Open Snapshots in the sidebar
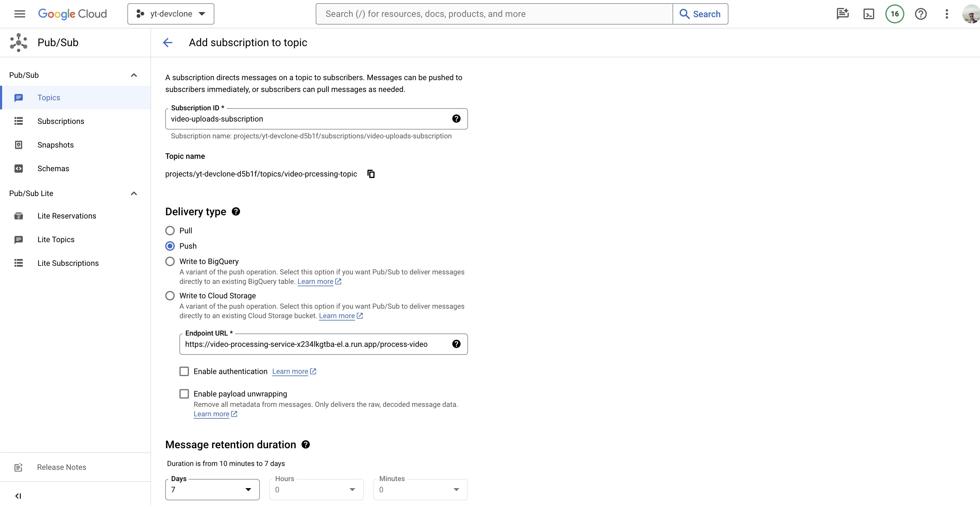The height and width of the screenshot is (505, 980). point(56,145)
